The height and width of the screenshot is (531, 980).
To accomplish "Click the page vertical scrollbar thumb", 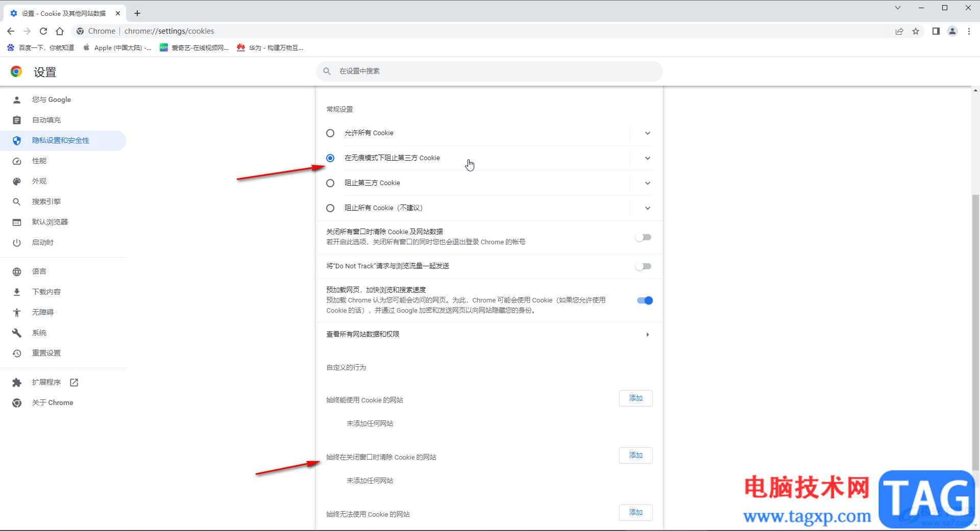I will point(975,332).
